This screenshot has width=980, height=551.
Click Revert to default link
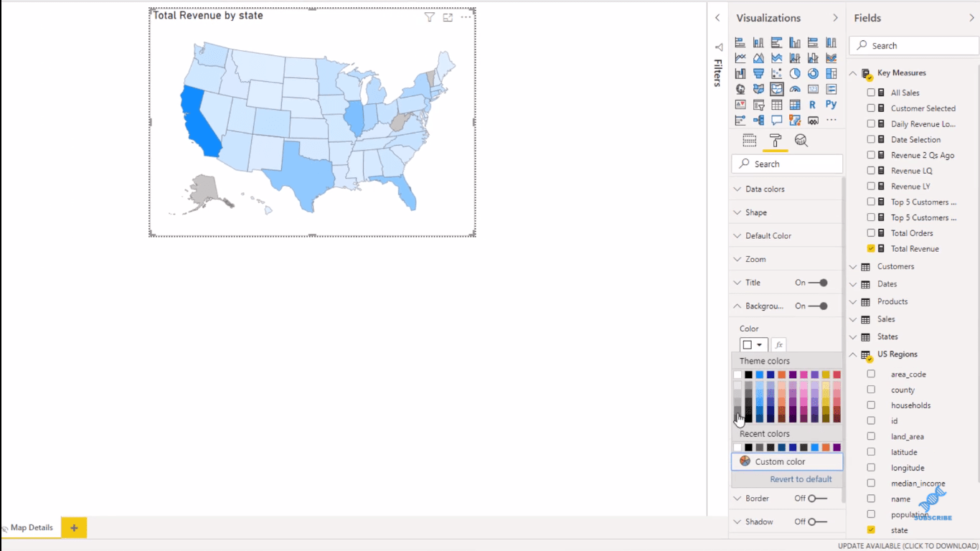point(801,479)
